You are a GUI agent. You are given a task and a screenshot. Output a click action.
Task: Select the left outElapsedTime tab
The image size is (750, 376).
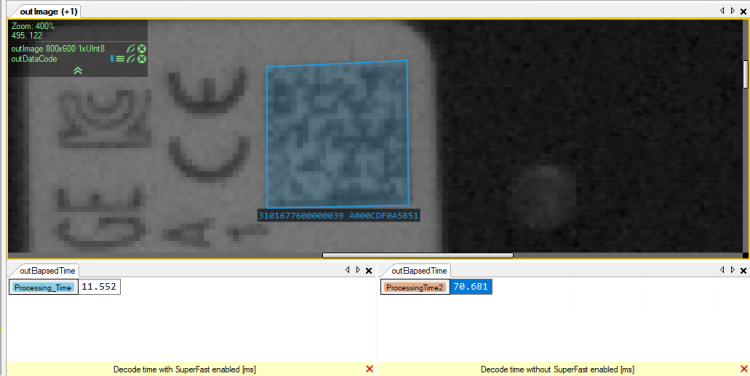pos(45,271)
